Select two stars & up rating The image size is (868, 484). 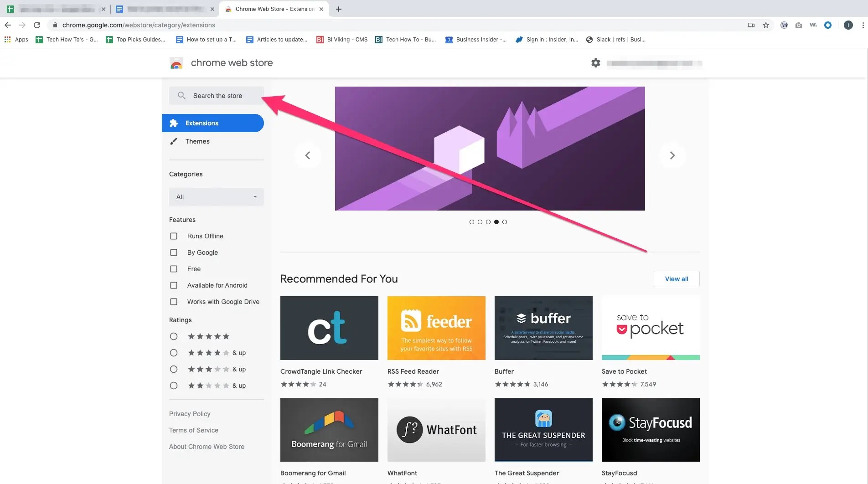coord(174,386)
